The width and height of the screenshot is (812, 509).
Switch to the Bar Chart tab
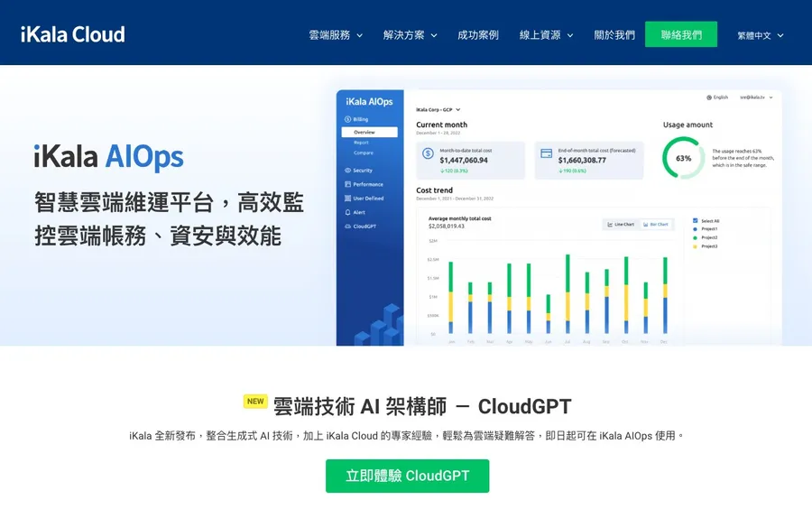click(655, 225)
